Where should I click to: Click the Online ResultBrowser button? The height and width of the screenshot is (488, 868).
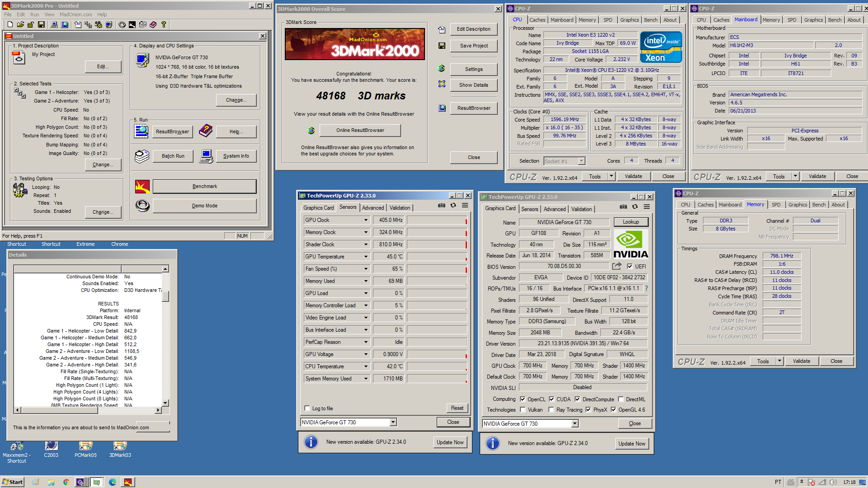[x=360, y=130]
